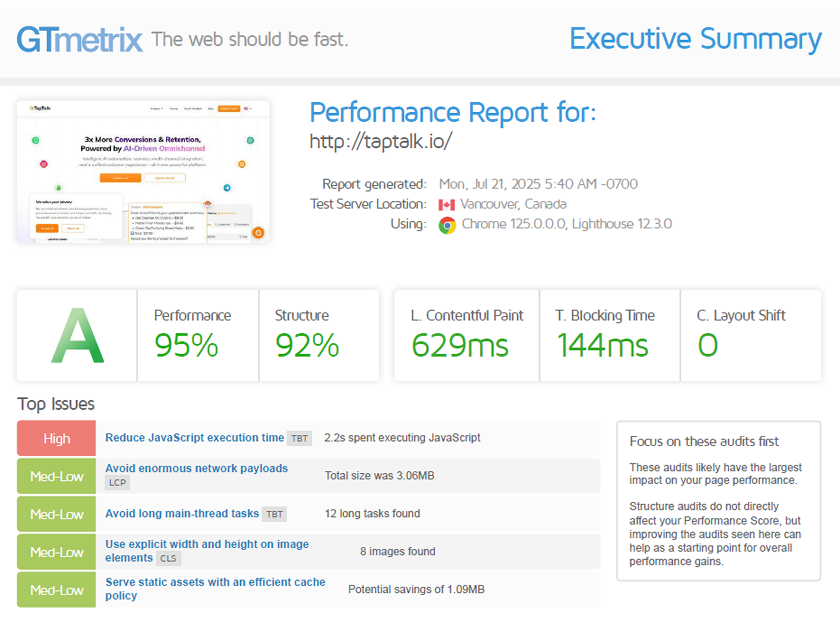Click the Blocking Time 144ms value
The image size is (840, 617).
click(x=603, y=346)
